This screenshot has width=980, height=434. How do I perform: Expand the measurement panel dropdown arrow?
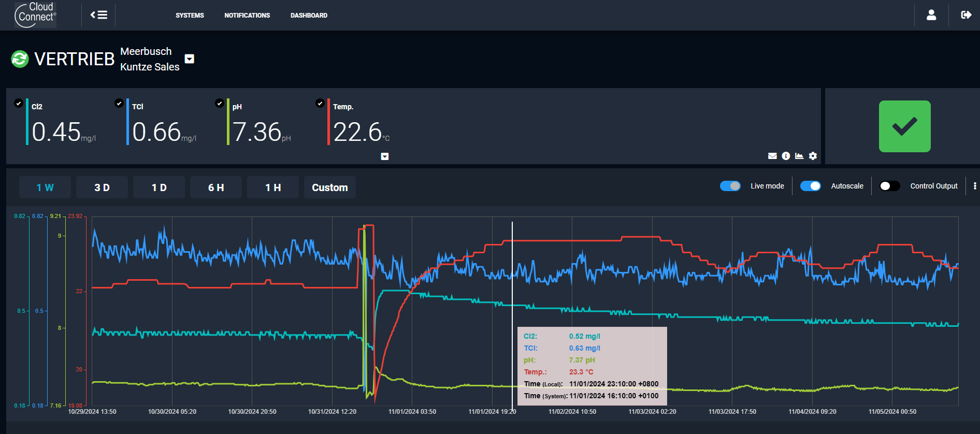pos(385,156)
